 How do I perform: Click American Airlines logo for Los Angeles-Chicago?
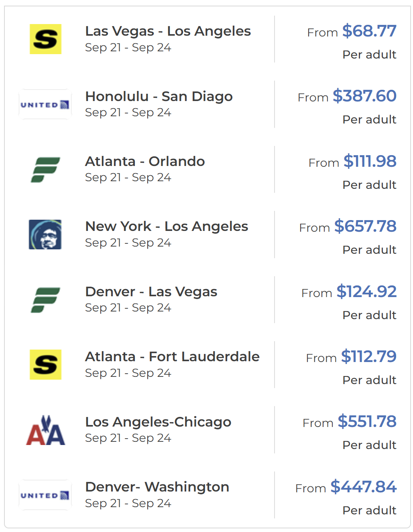tap(45, 430)
